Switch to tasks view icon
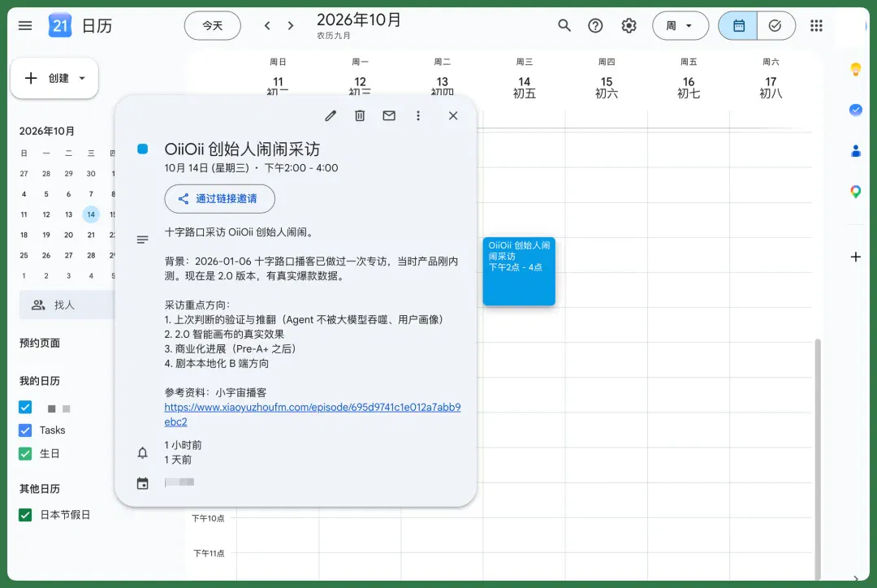Screen dimensions: 877x588 click(775, 26)
